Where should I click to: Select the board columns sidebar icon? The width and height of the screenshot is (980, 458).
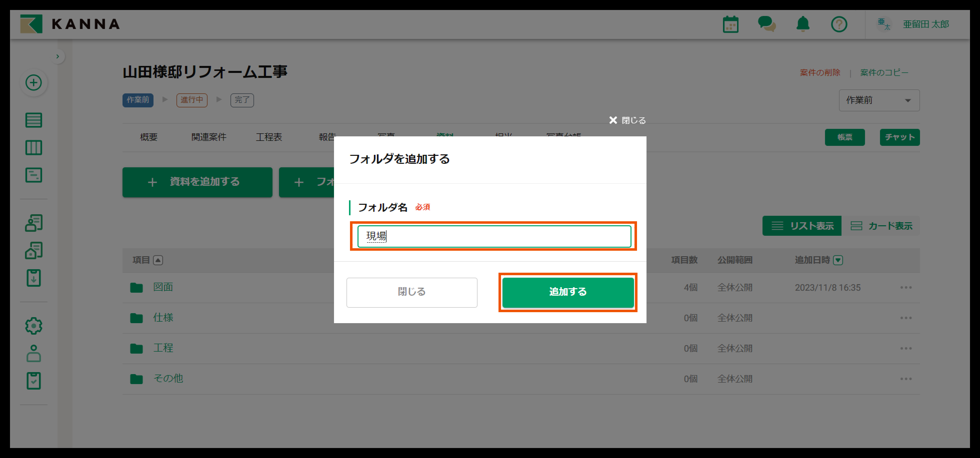point(33,148)
